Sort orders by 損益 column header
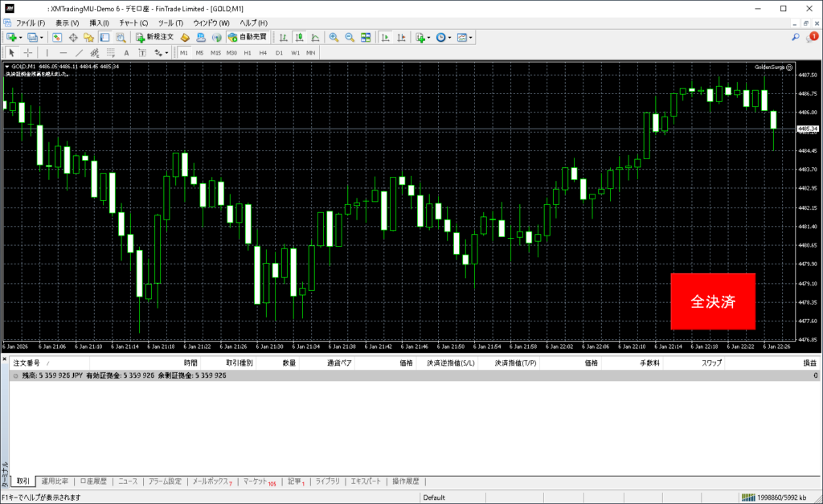Screen dimensions: 823x504 click(x=810, y=363)
